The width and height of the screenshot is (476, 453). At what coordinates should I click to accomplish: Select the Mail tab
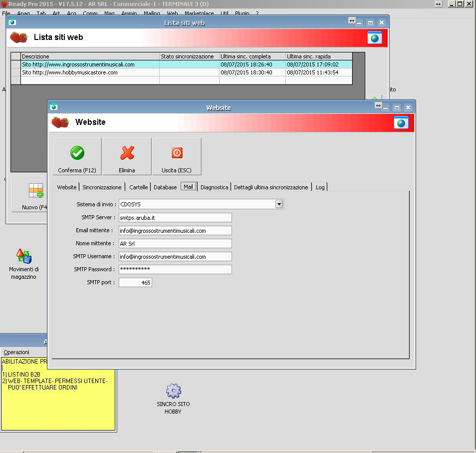[x=188, y=187]
